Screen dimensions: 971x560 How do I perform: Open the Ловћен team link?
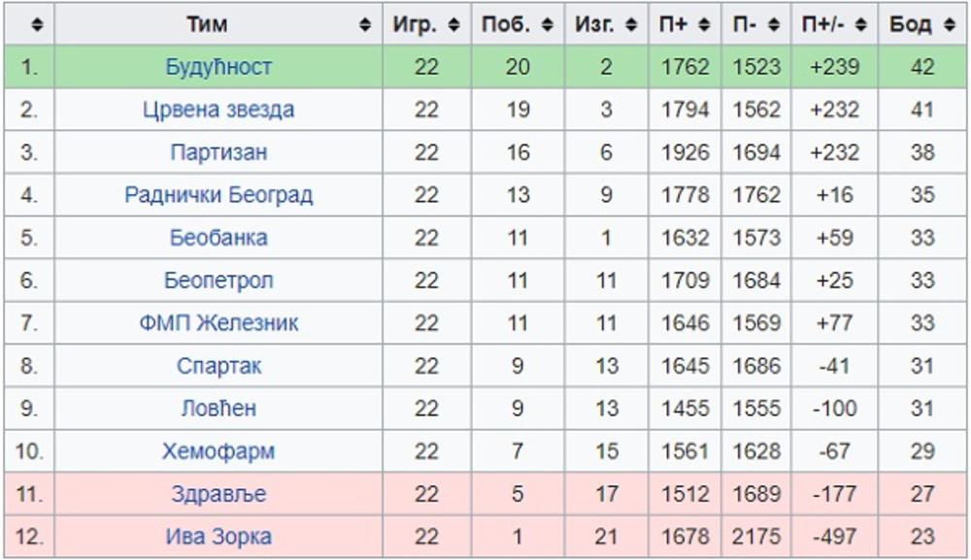coord(218,409)
